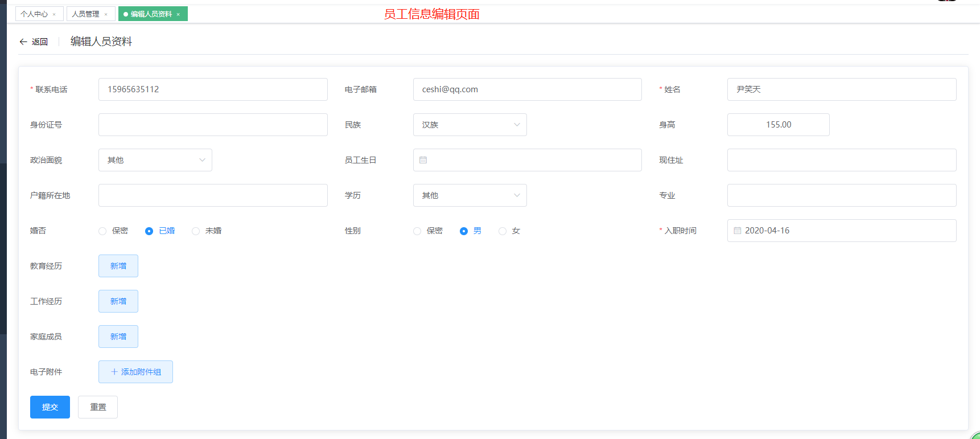Click the 家庭成员 label
The height and width of the screenshot is (439, 980).
coord(46,337)
